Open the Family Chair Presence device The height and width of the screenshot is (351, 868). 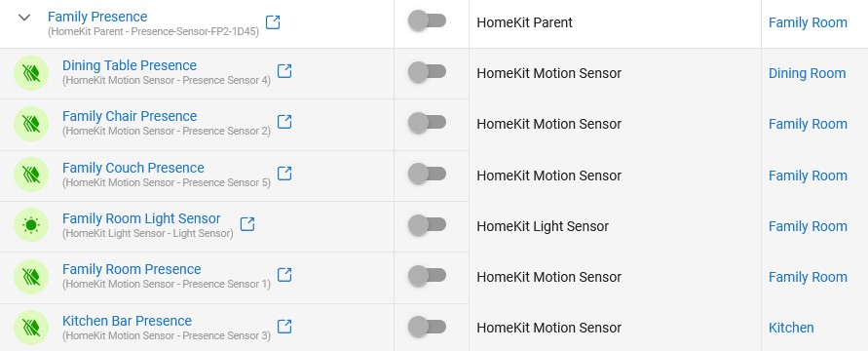(x=130, y=116)
